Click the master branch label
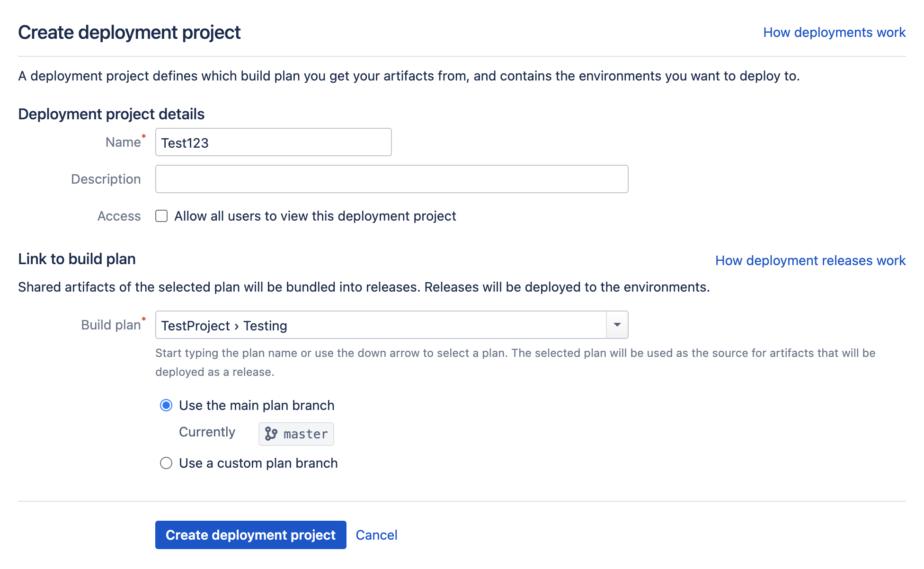The width and height of the screenshot is (924, 569). click(304, 434)
